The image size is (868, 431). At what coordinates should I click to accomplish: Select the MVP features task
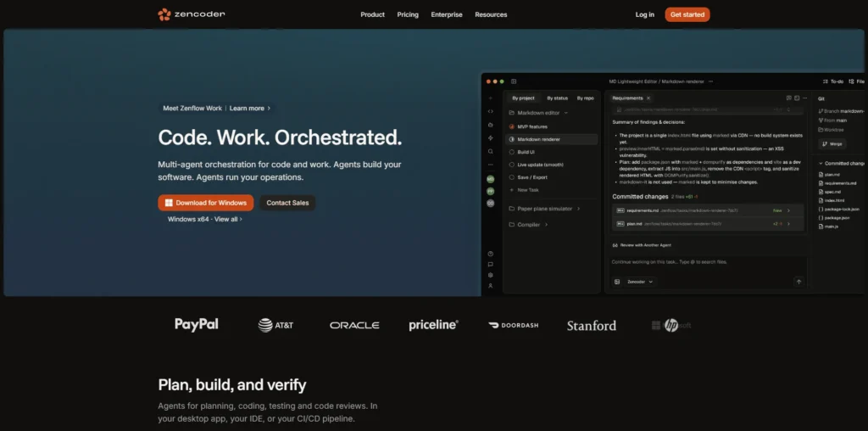[551, 127]
